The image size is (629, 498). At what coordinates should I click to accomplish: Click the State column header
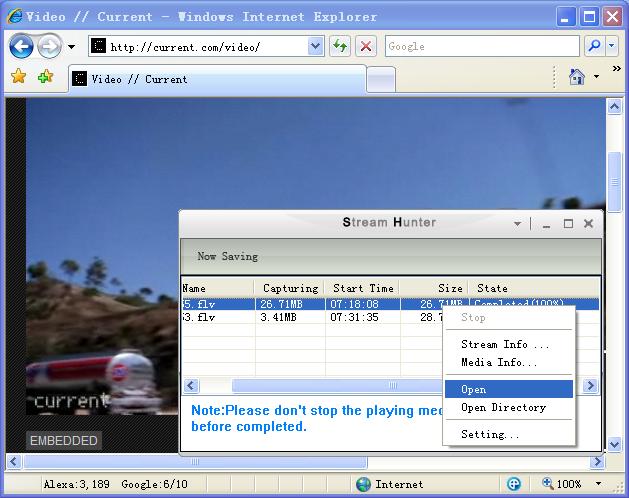[534, 288]
